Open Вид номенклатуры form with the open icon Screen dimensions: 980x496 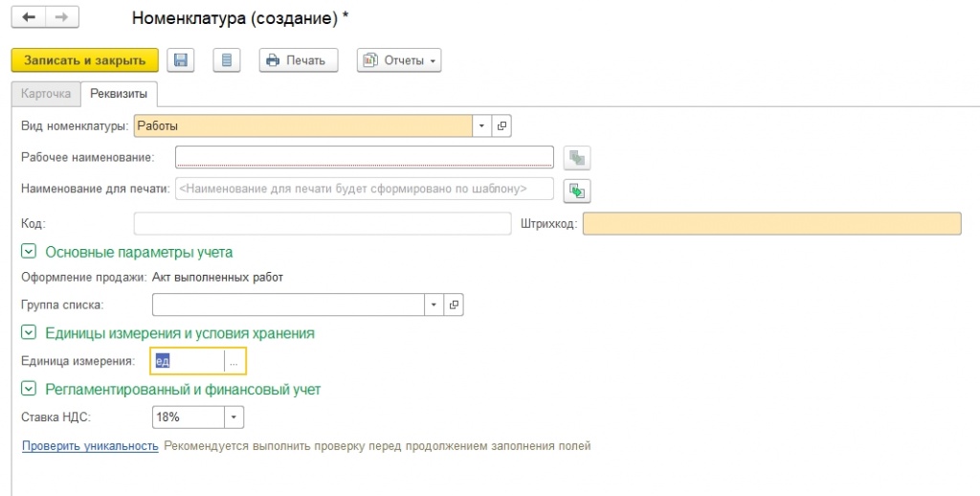point(503,126)
